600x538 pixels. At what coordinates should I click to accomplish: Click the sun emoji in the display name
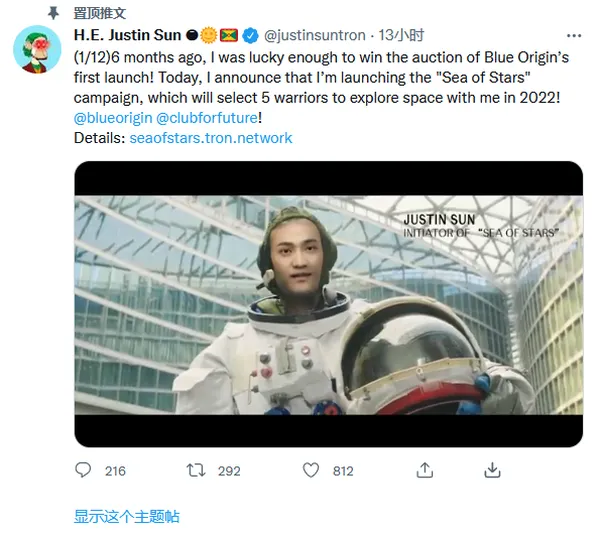point(208,36)
